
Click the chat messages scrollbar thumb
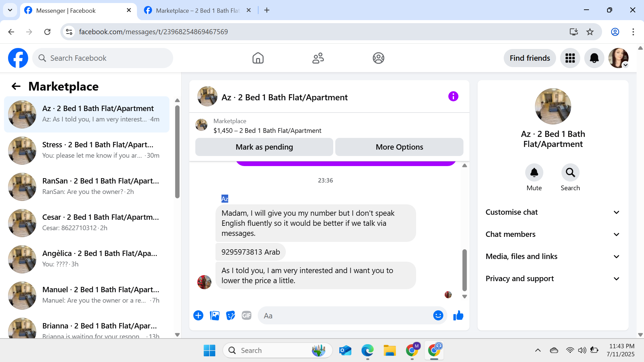pyautogui.click(x=464, y=270)
